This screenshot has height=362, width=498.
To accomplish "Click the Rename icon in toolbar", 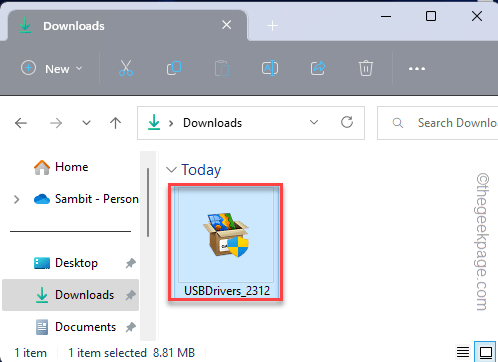I will coord(270,68).
